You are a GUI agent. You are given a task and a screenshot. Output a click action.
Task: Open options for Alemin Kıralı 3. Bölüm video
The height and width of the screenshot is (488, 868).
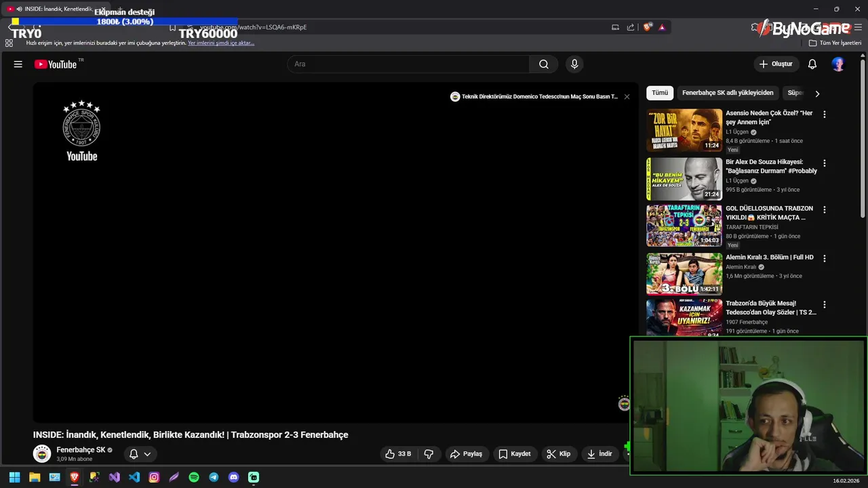[825, 259]
